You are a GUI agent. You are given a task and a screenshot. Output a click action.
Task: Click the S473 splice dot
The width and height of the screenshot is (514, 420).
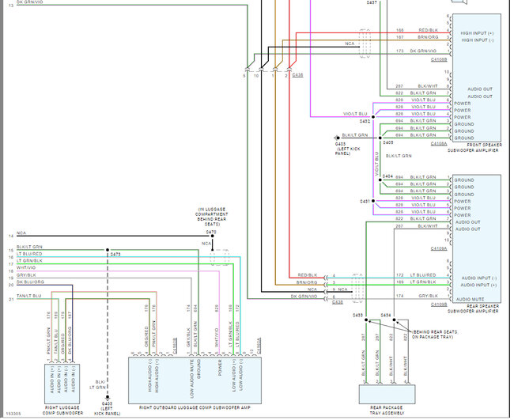point(108,250)
